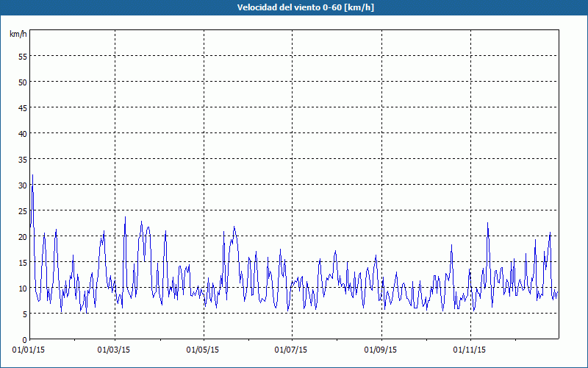The height and width of the screenshot is (368, 588).
Task: Click the y-axis value 35
Action: click(x=23, y=159)
